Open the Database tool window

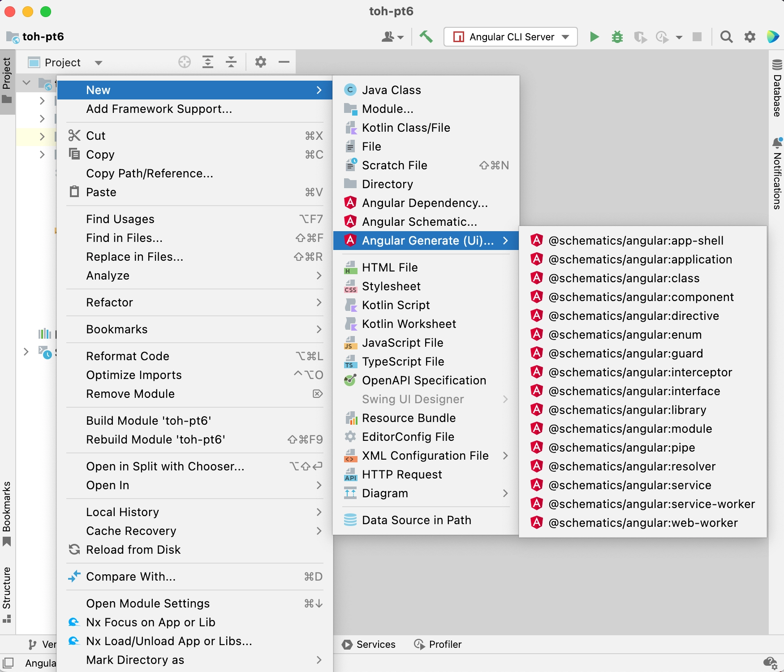tap(777, 88)
